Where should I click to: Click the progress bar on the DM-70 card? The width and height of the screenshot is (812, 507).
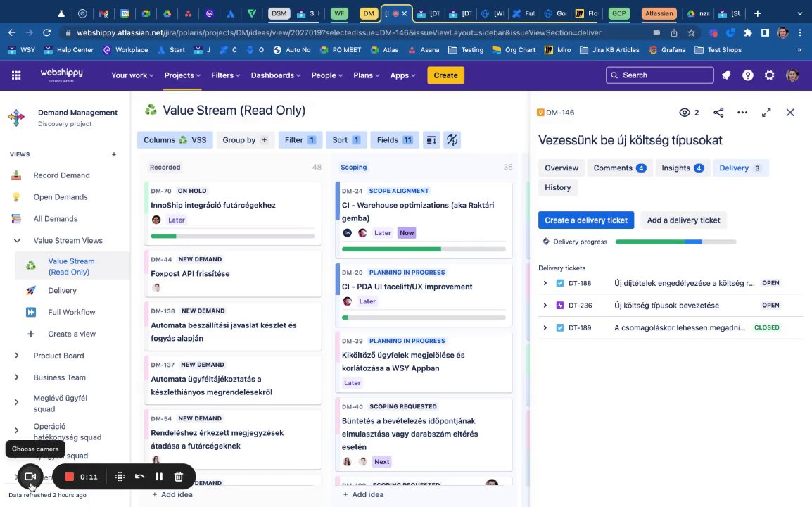click(x=232, y=236)
